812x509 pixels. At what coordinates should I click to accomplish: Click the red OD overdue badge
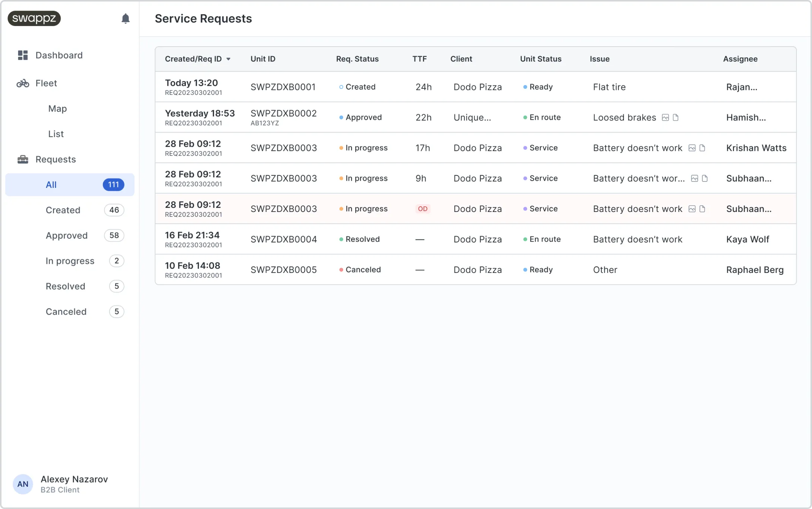click(x=423, y=209)
